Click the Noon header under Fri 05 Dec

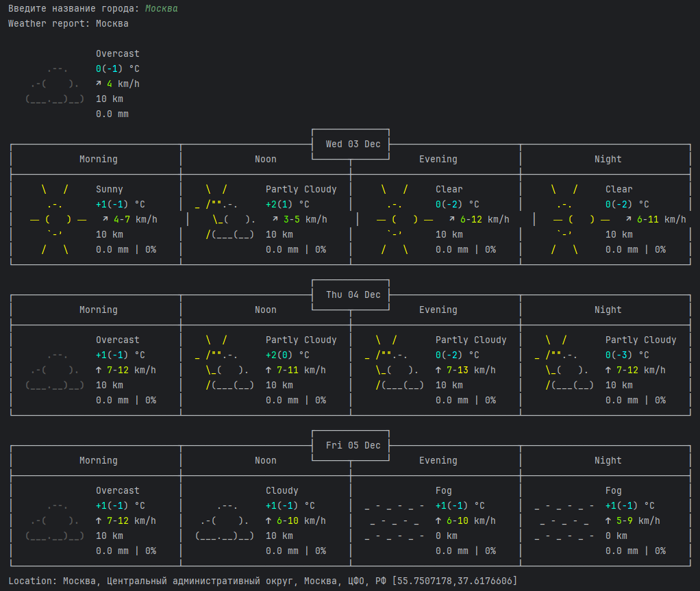point(266,461)
